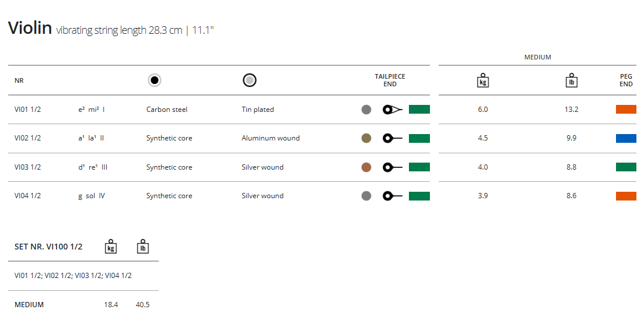Click the ball-end icon in VI02 1/2 row
Screen dimensions: 644x327
(x=392, y=138)
